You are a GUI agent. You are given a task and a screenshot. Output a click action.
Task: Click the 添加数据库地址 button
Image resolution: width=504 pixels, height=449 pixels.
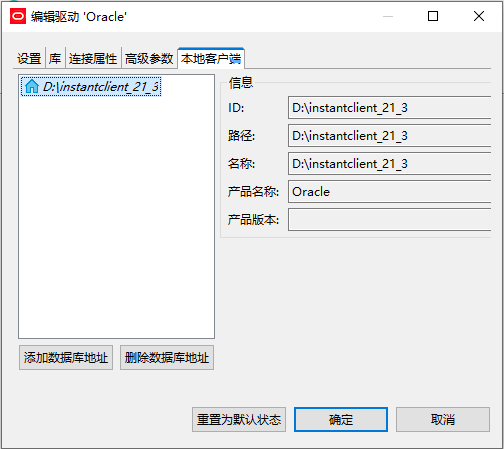[x=66, y=358]
